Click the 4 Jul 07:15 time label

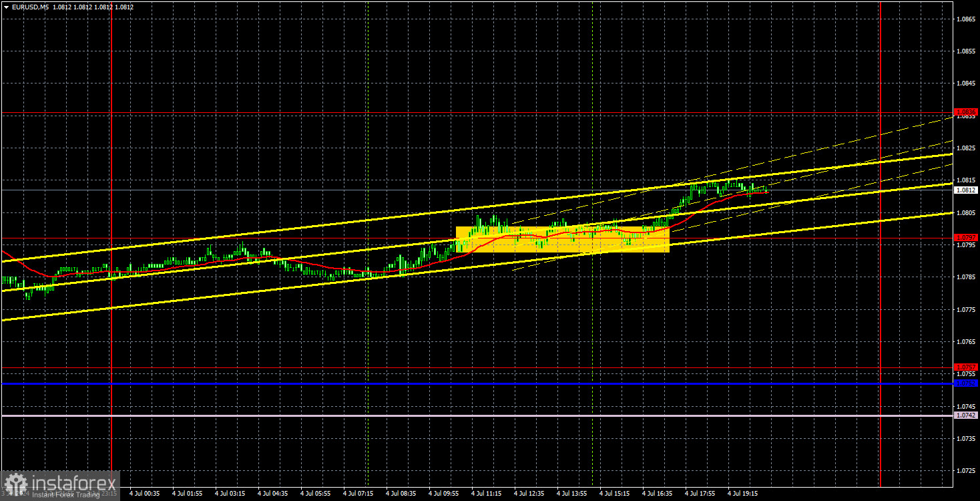(358, 494)
